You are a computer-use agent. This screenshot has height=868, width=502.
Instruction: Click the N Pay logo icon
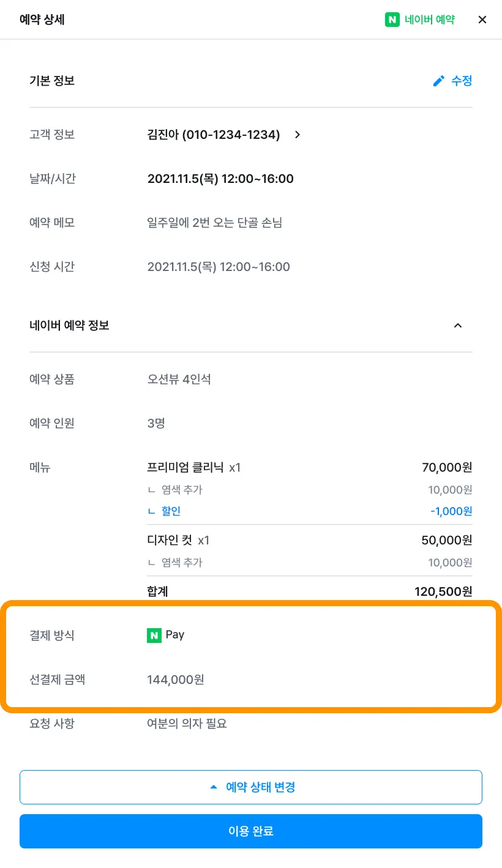tap(154, 636)
